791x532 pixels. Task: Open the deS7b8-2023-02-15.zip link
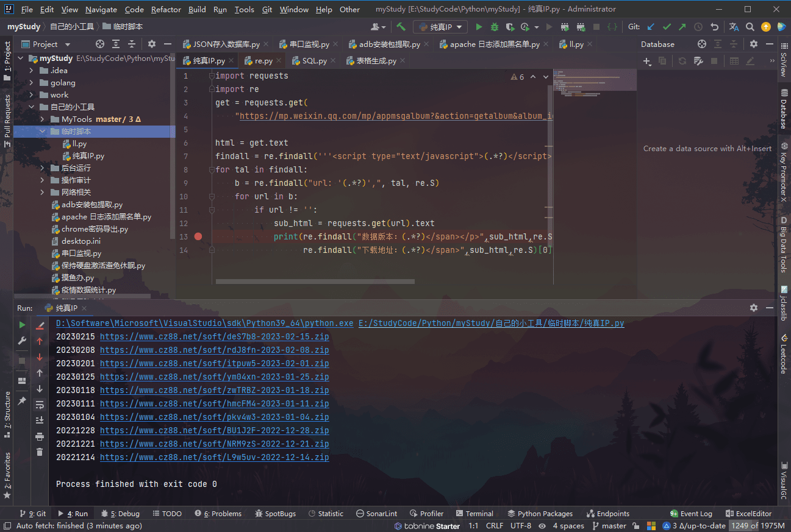(x=215, y=336)
